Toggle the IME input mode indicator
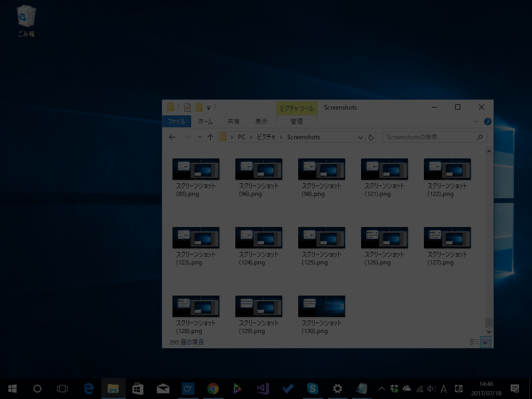 point(443,388)
